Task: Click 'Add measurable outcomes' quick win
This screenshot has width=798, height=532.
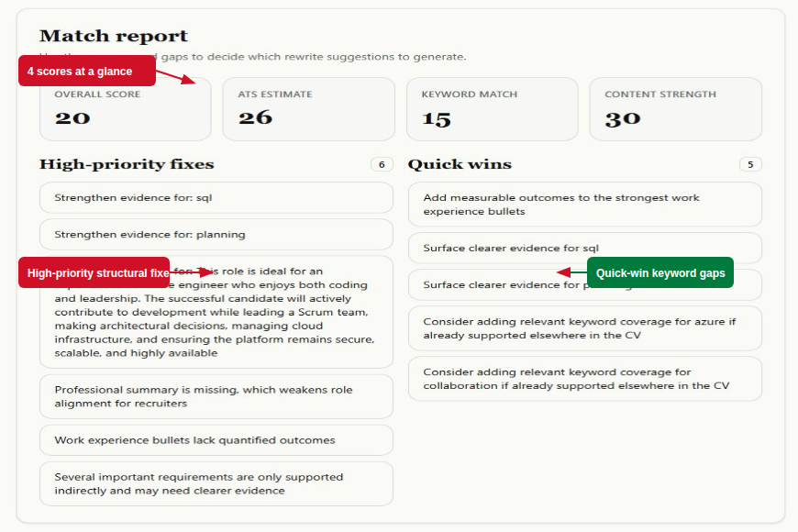Action: [585, 205]
